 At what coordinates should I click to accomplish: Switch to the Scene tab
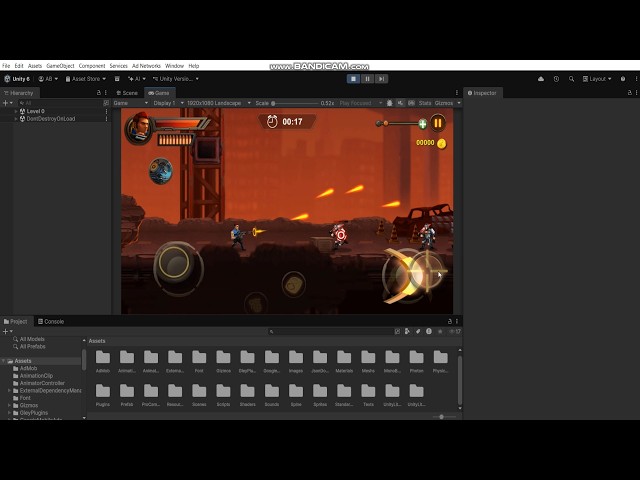pos(127,93)
